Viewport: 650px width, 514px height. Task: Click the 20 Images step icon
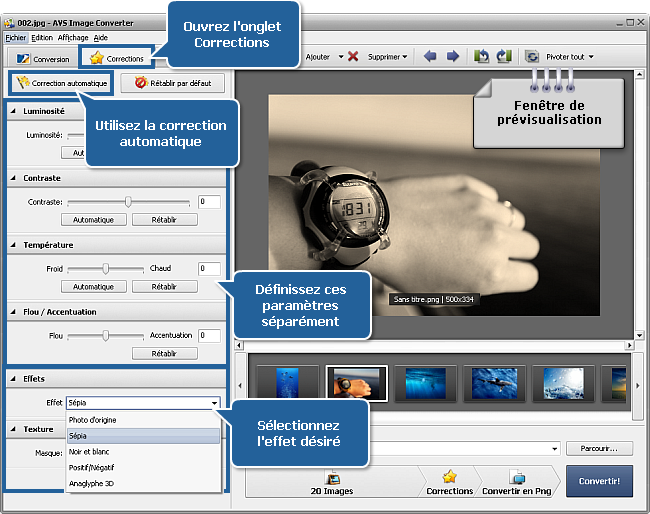tap(333, 478)
